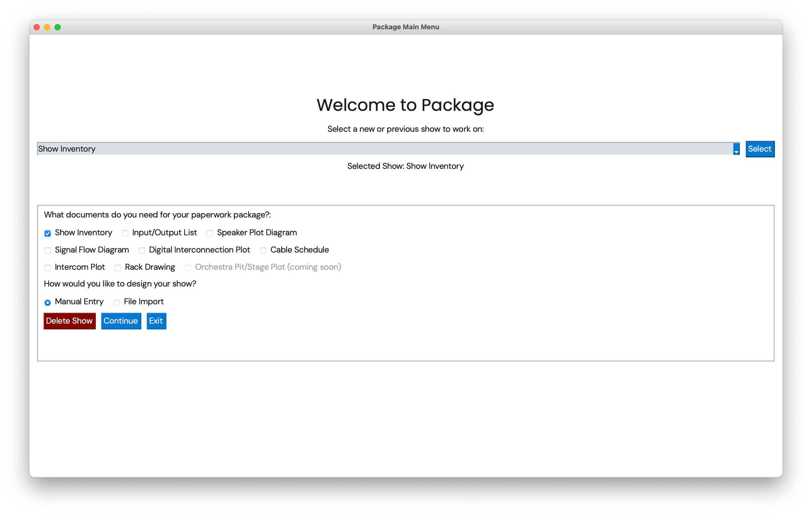Close the Package Main Menu window
The width and height of the screenshot is (812, 516).
pyautogui.click(x=37, y=27)
